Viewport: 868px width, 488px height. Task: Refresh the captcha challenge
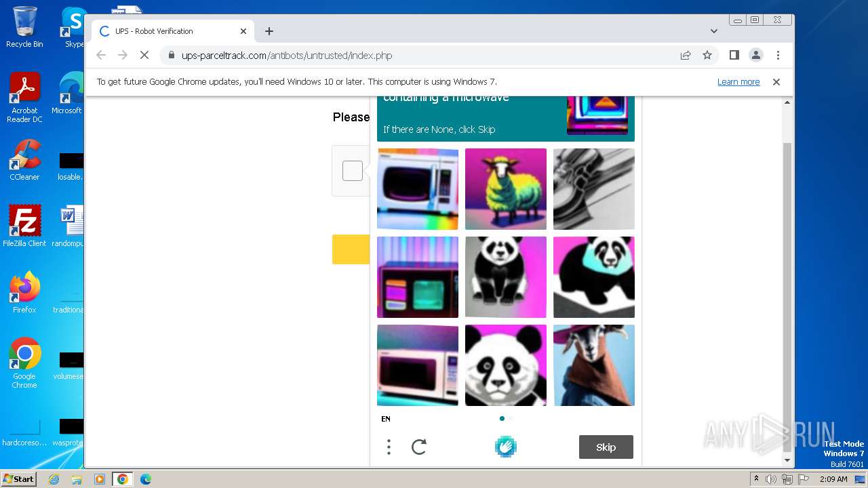419,447
